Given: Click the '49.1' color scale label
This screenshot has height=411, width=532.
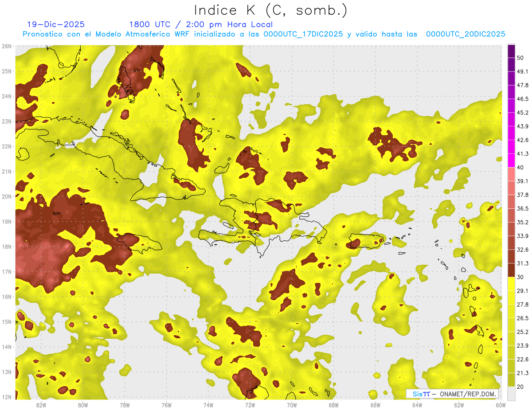Looking at the screenshot, I should [x=522, y=71].
